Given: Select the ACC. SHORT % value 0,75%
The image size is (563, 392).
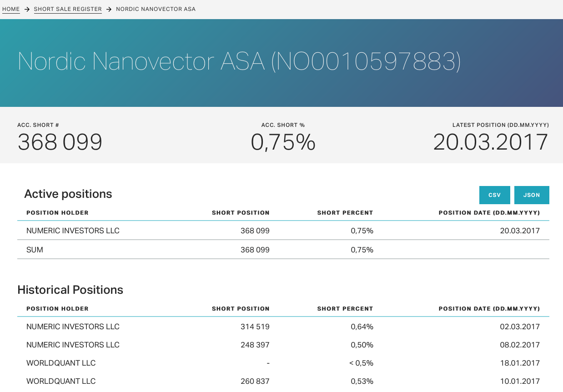Looking at the screenshot, I should click(283, 142).
